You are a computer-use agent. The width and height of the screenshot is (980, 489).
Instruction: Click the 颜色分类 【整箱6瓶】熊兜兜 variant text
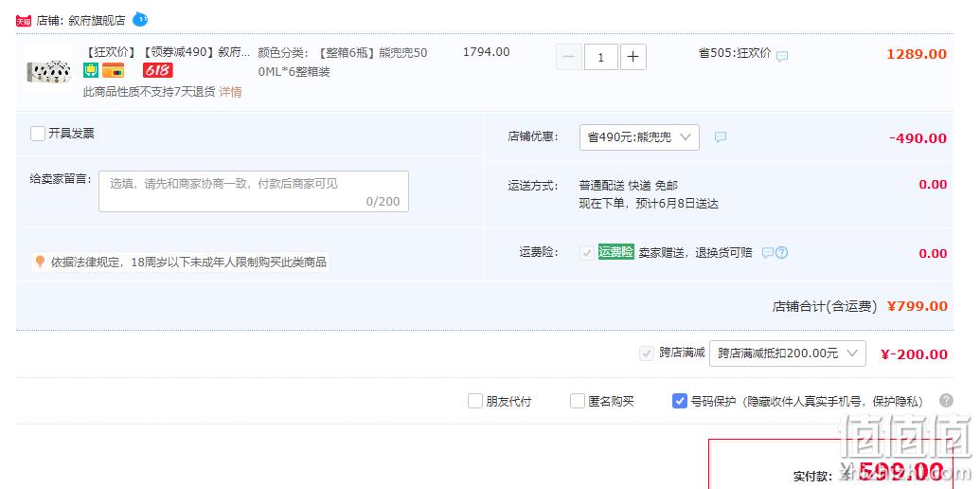click(x=343, y=62)
